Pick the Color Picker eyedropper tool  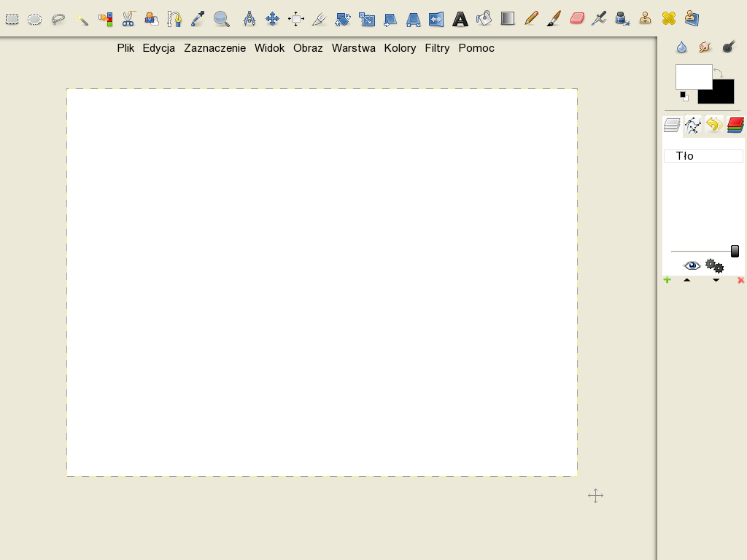[198, 19]
